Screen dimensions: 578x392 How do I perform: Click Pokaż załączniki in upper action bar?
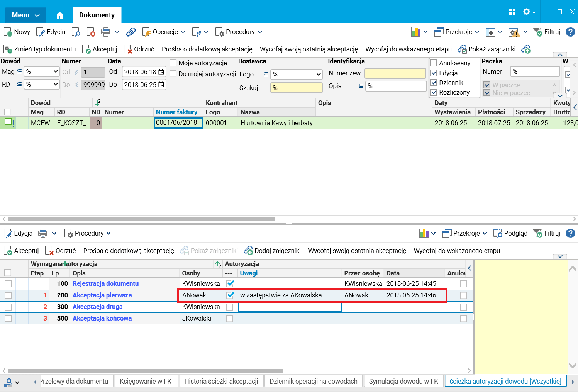click(x=486, y=49)
